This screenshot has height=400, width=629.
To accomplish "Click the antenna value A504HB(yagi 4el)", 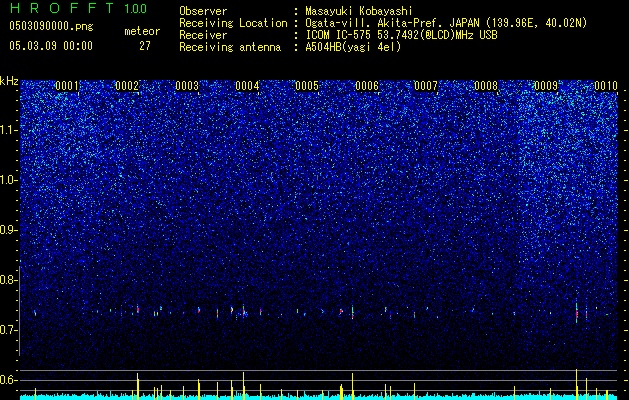I will 353,47.
